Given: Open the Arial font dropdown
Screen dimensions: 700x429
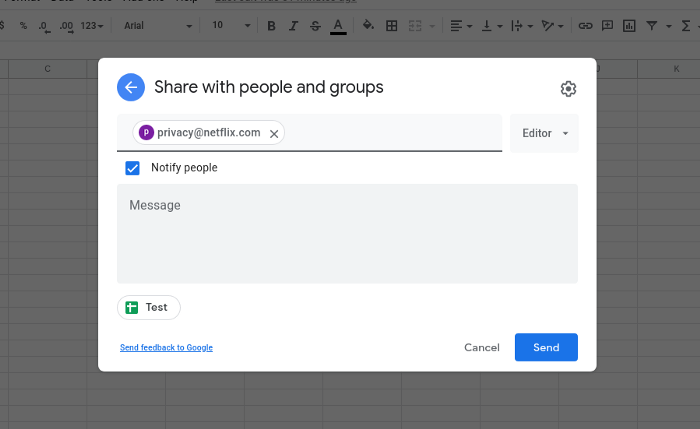Looking at the screenshot, I should [157, 25].
